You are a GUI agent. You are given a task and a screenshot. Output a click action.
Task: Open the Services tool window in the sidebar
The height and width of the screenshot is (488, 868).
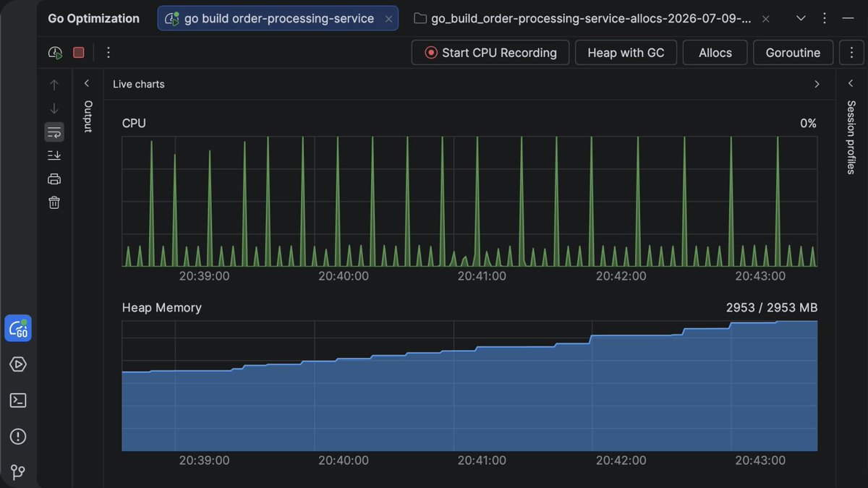pyautogui.click(x=18, y=364)
